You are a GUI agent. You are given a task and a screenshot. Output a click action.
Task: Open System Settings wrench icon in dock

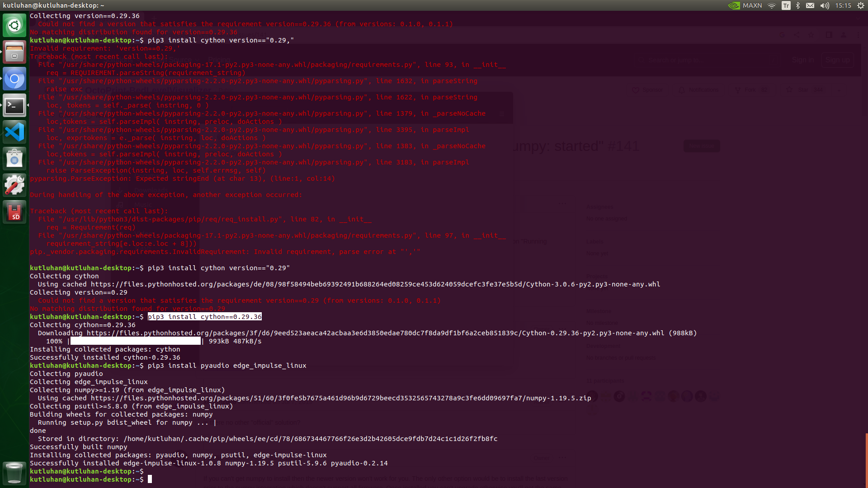[x=14, y=186]
